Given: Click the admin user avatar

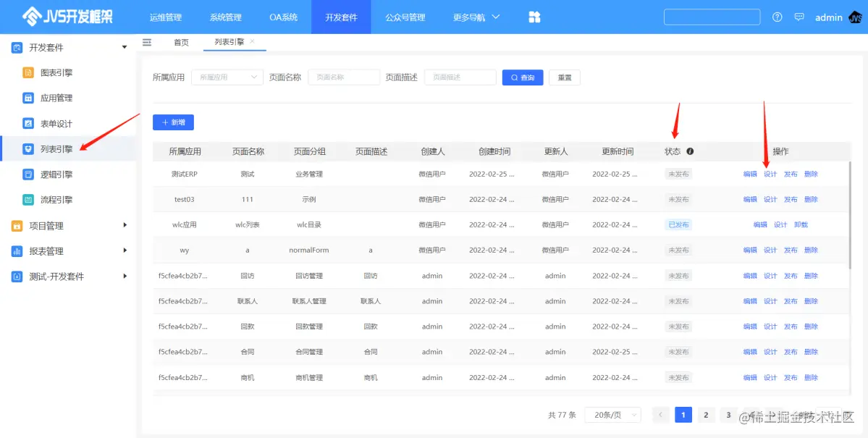Looking at the screenshot, I should [854, 17].
